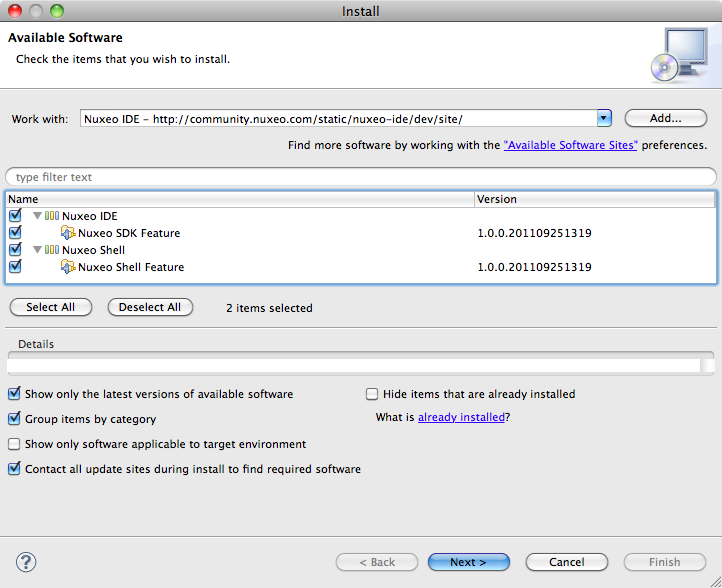
Task: Click the Nuxeo Shell Feature plugin icon
Action: (x=68, y=267)
